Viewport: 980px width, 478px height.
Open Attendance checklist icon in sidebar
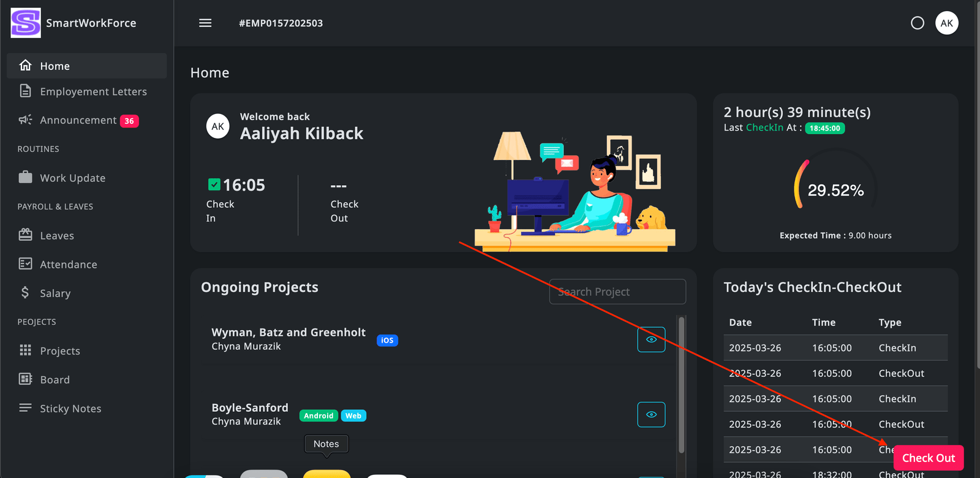[25, 264]
